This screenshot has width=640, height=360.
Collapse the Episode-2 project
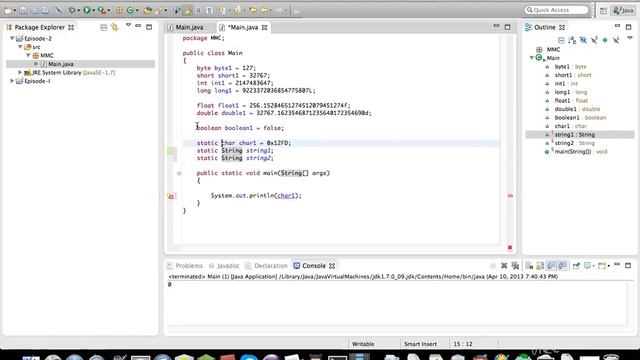(12, 38)
